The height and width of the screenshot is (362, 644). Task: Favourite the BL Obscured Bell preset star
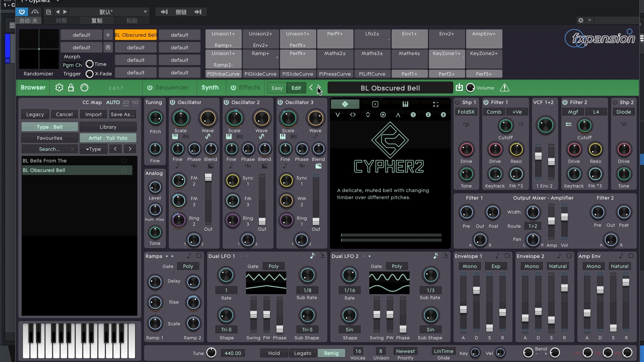(x=124, y=170)
